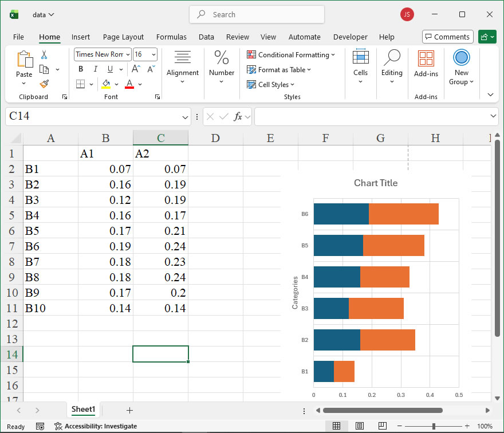This screenshot has width=504, height=433.
Task: Click the Borders icon in Font group
Action: tap(80, 84)
